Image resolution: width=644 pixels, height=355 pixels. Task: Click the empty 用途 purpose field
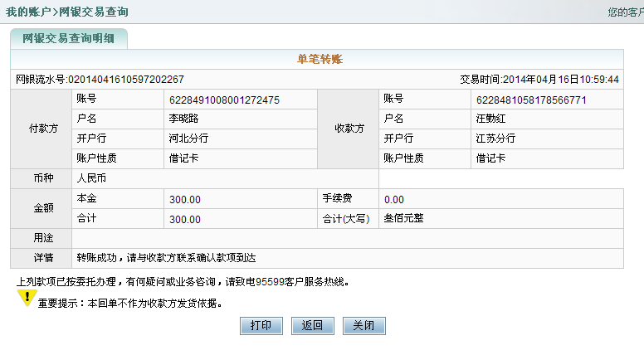tap(347, 239)
